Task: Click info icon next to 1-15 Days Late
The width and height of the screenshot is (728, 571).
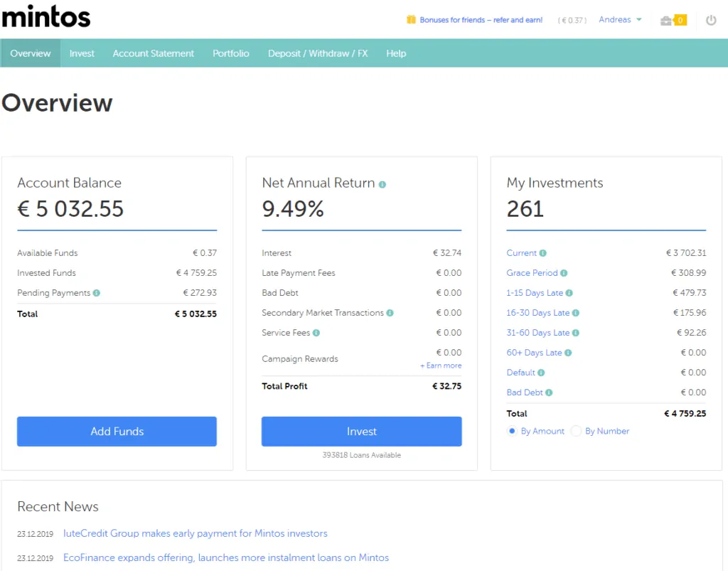Action: pyautogui.click(x=569, y=293)
